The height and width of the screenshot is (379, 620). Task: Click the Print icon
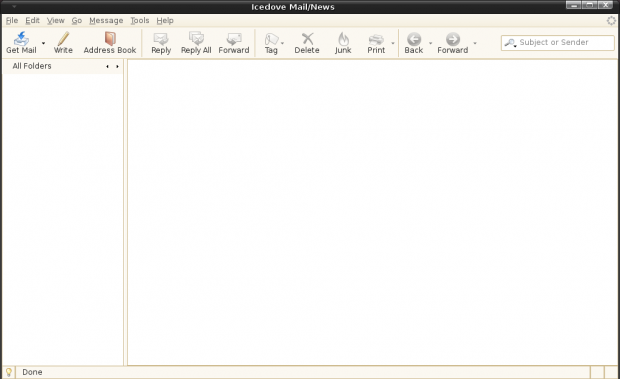point(376,39)
